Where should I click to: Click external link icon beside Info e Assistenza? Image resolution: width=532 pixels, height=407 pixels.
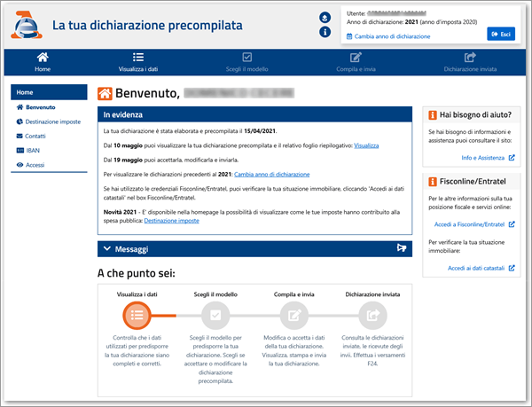(x=512, y=158)
